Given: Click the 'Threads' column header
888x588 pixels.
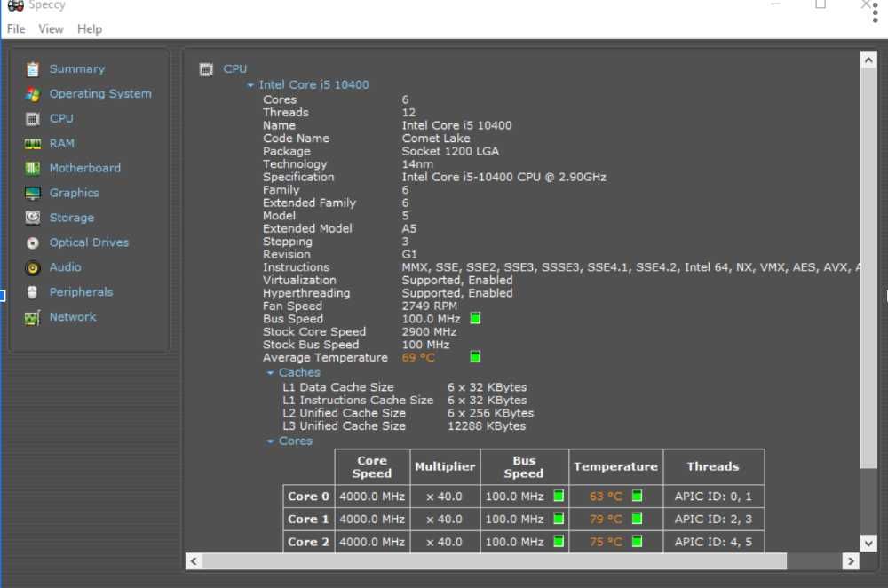Looking at the screenshot, I should 713,467.
